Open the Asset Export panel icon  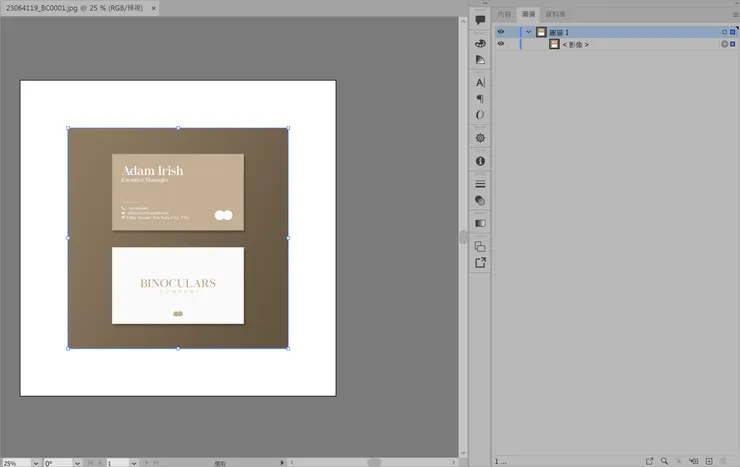(480, 263)
